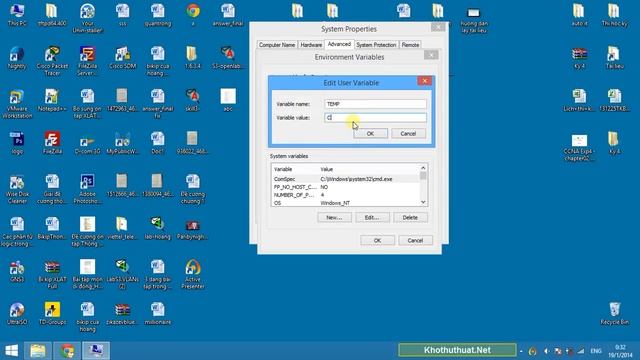Launch Your Uninstaller from the desktop
Viewport: 640px width, 360px height.
[x=87, y=18]
